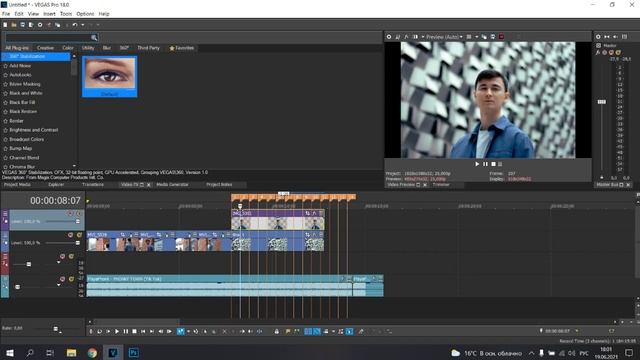Select the Default eye preset thumbnail
Image resolution: width=640 pixels, height=360 pixels.
click(110, 77)
